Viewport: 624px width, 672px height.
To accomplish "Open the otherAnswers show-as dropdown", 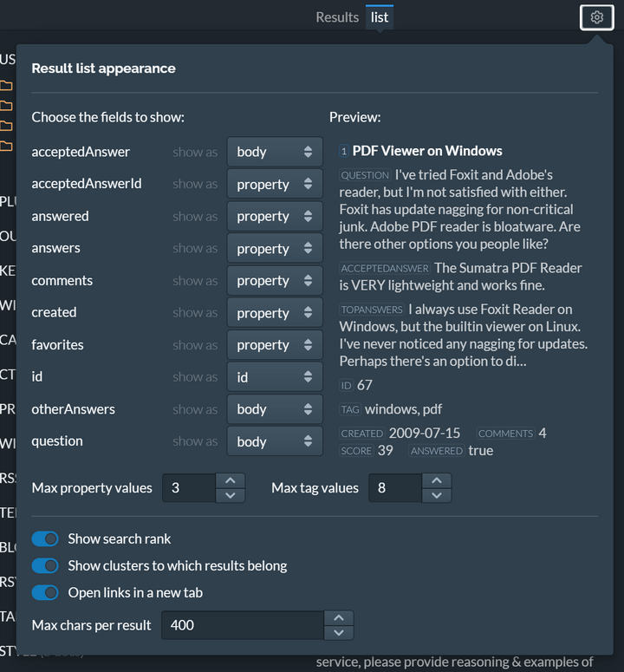I will pyautogui.click(x=275, y=409).
